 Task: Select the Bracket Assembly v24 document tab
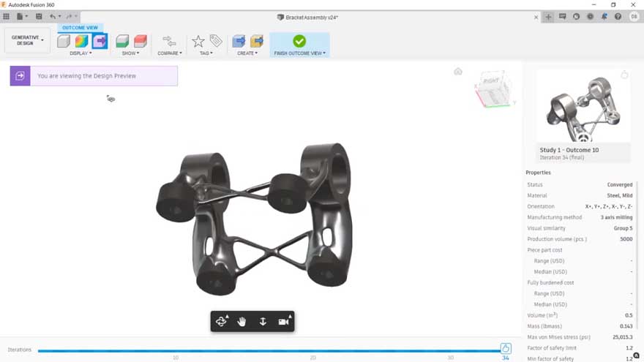[x=307, y=18]
